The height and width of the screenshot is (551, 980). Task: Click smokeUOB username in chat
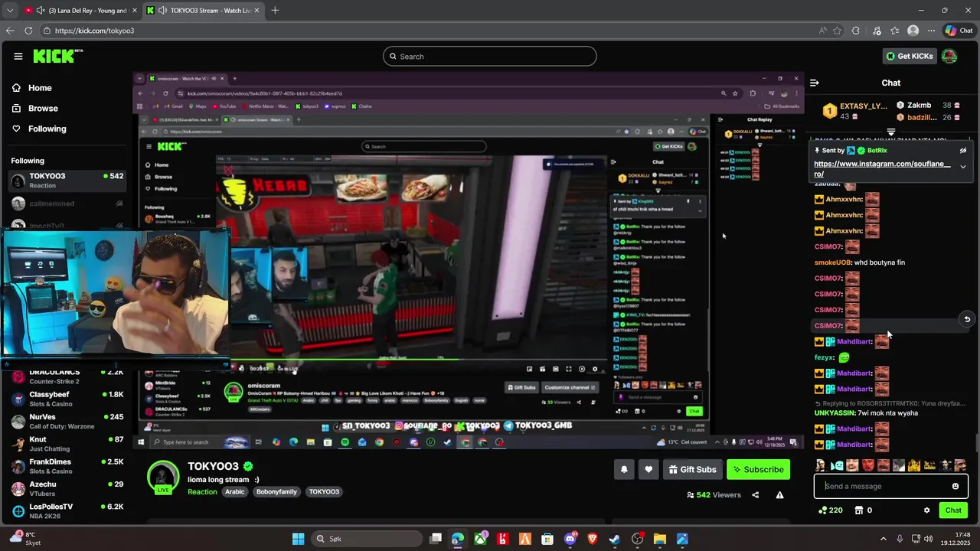tap(832, 262)
